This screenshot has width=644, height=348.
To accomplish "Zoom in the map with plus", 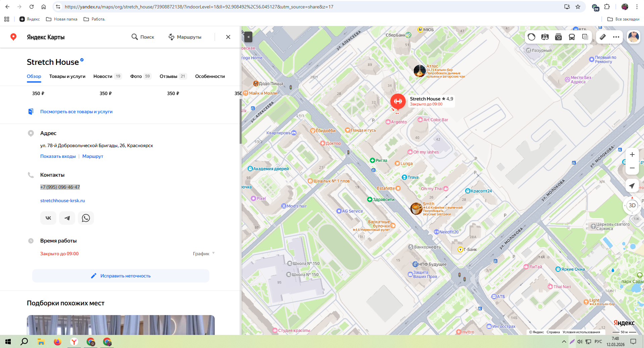I will click(632, 155).
